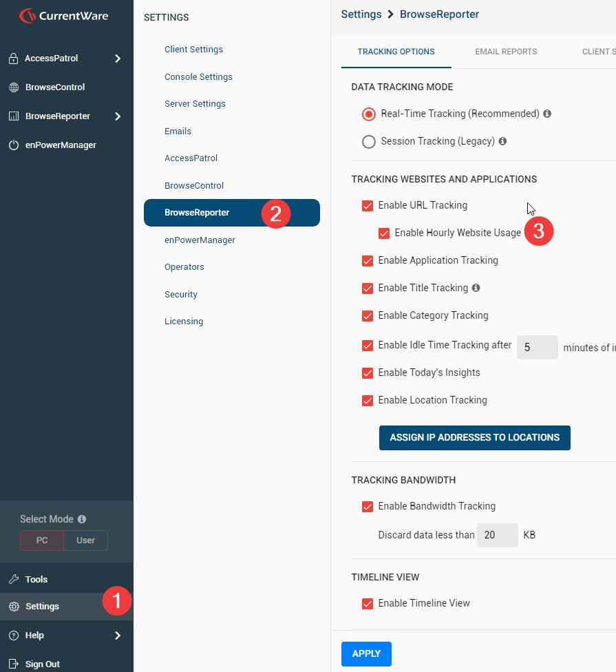Click the Help question mark icon

pyautogui.click(x=14, y=635)
